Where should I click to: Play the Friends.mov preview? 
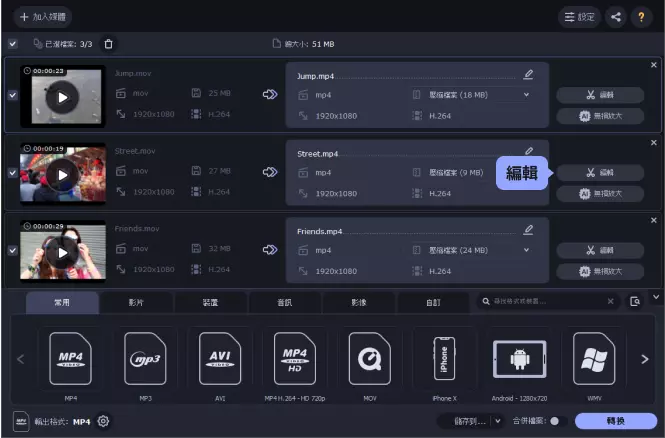(x=62, y=253)
